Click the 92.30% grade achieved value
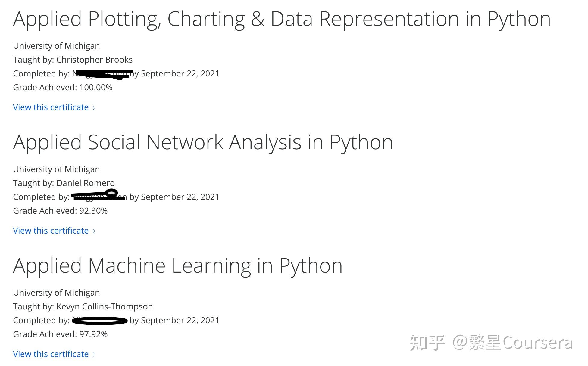Image resolution: width=588 pixels, height=366 pixels. (94, 211)
